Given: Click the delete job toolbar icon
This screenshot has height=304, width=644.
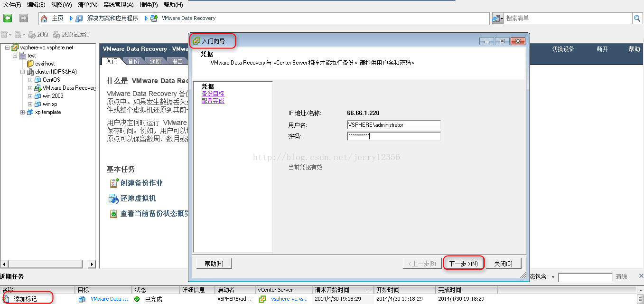Looking at the screenshot, I should [19, 35].
